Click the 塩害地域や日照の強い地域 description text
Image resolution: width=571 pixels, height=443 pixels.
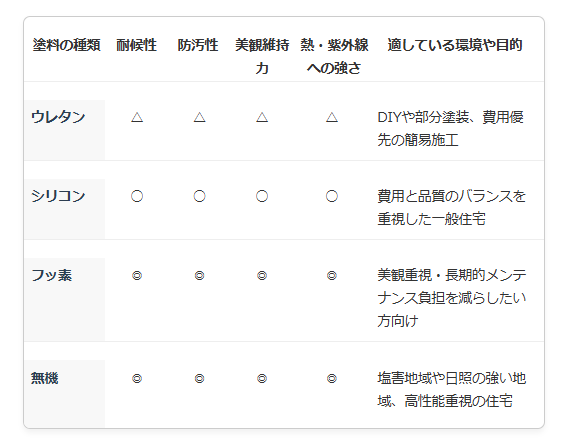point(452,389)
